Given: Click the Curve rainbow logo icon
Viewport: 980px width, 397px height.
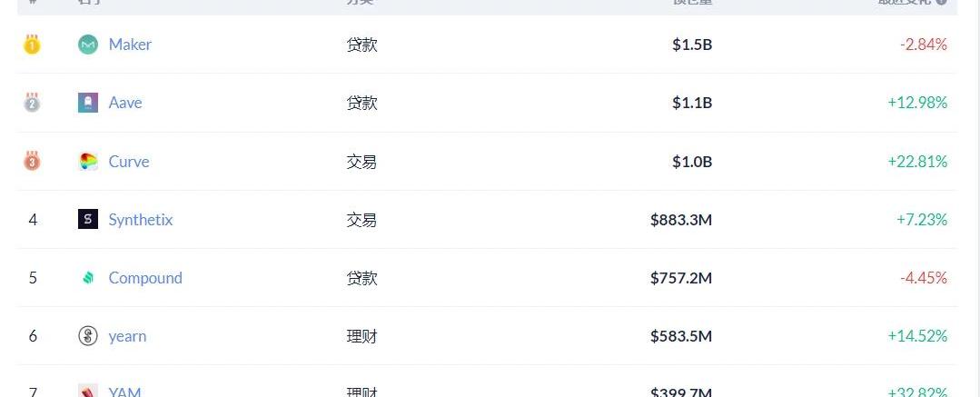Looking at the screenshot, I should tap(88, 162).
